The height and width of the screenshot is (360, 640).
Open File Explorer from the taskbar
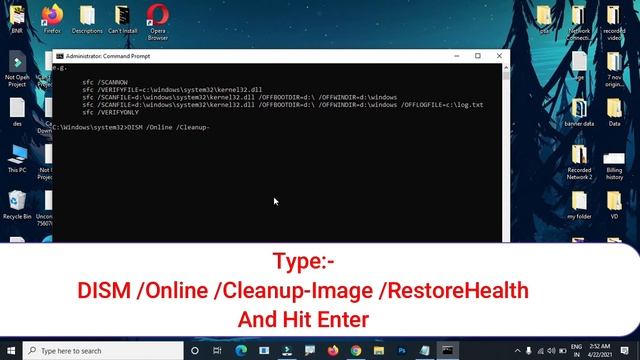(x=379, y=351)
